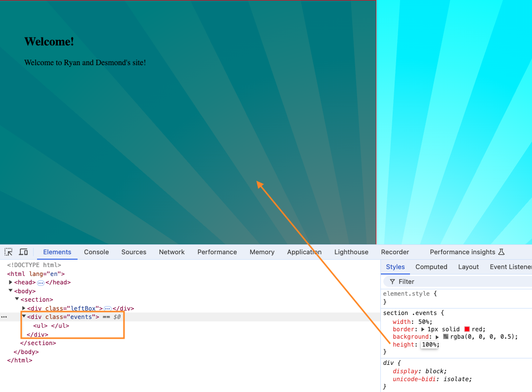Click the head ellipsis badge
Image resolution: width=532 pixels, height=392 pixels.
tap(41, 282)
